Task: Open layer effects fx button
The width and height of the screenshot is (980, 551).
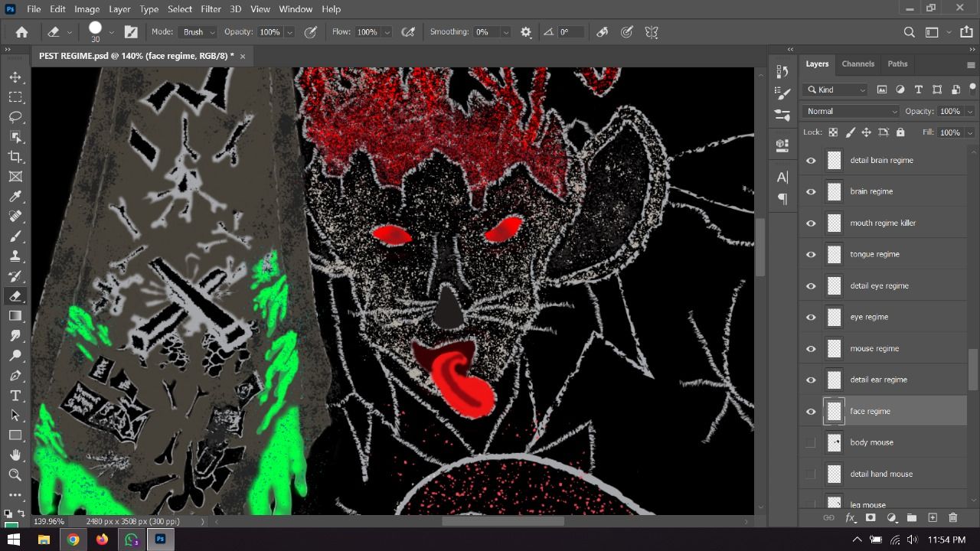Action: [850, 518]
